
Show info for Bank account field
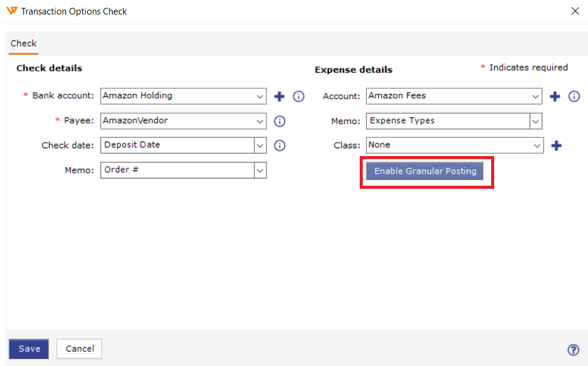pyautogui.click(x=299, y=96)
